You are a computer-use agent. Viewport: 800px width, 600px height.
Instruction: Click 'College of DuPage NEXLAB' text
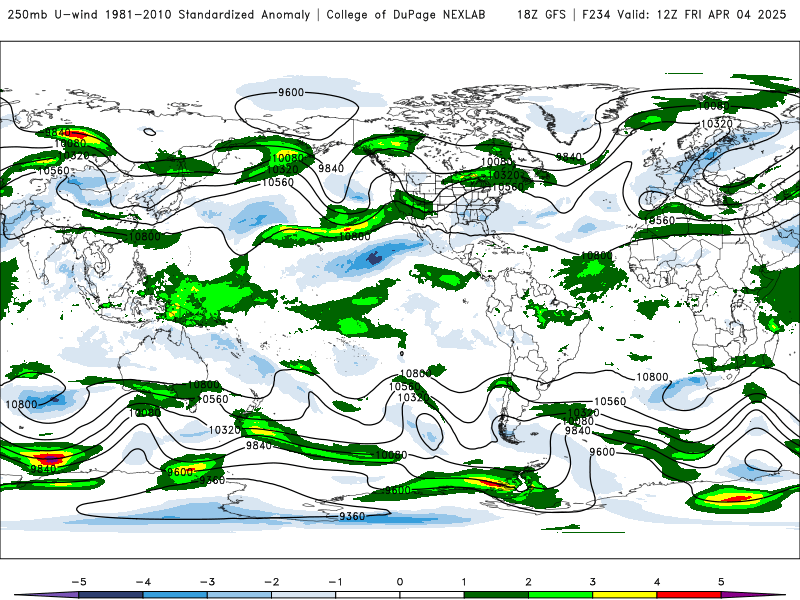(x=406, y=14)
